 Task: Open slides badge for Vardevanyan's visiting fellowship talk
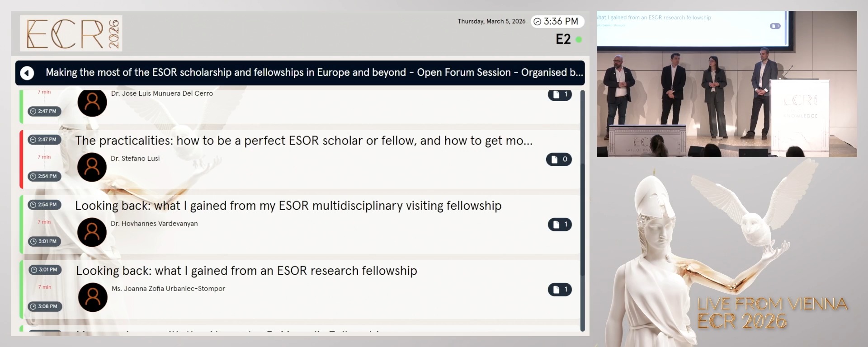pos(560,225)
